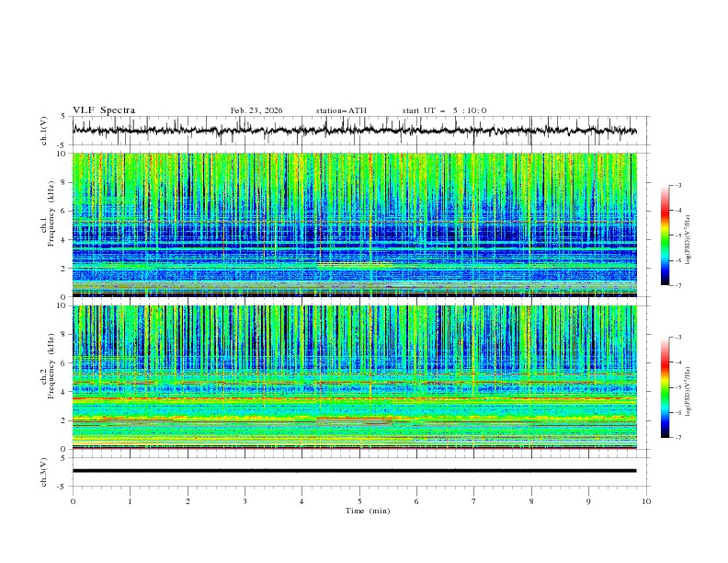The image size is (728, 563).
Task: Click the ch.1 colorbar "log(PSD)(V²/Hz)" label
Action: (688, 240)
